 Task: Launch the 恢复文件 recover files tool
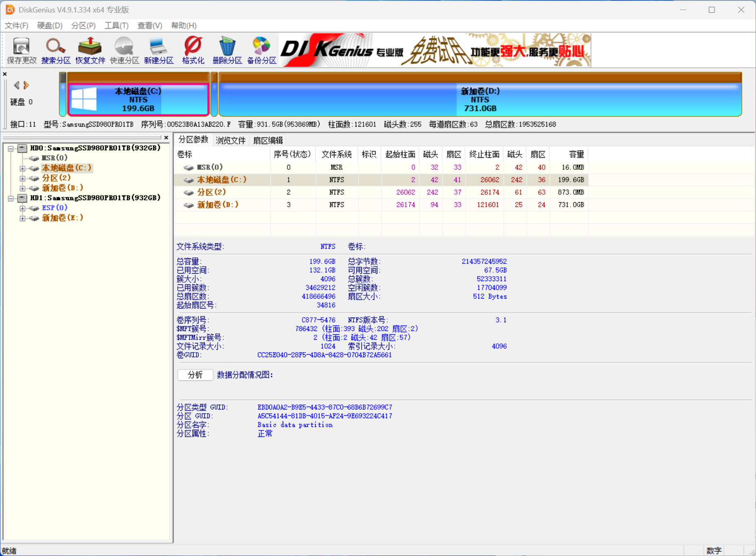click(90, 50)
